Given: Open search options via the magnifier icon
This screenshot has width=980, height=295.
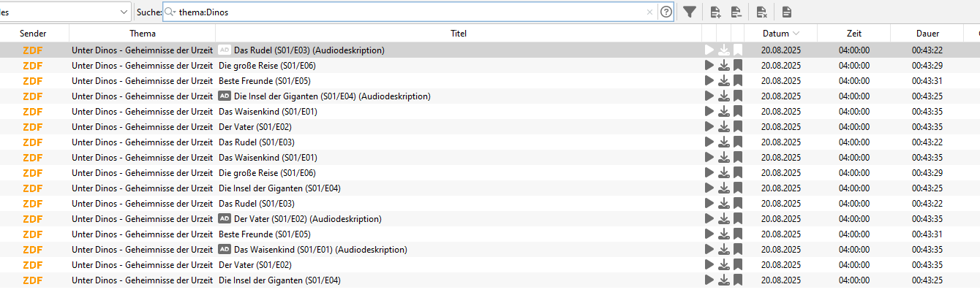Looking at the screenshot, I should click(170, 12).
